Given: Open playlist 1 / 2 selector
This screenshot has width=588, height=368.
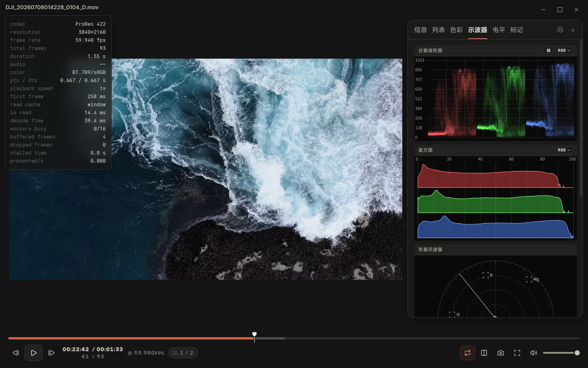Looking at the screenshot, I should [183, 353].
